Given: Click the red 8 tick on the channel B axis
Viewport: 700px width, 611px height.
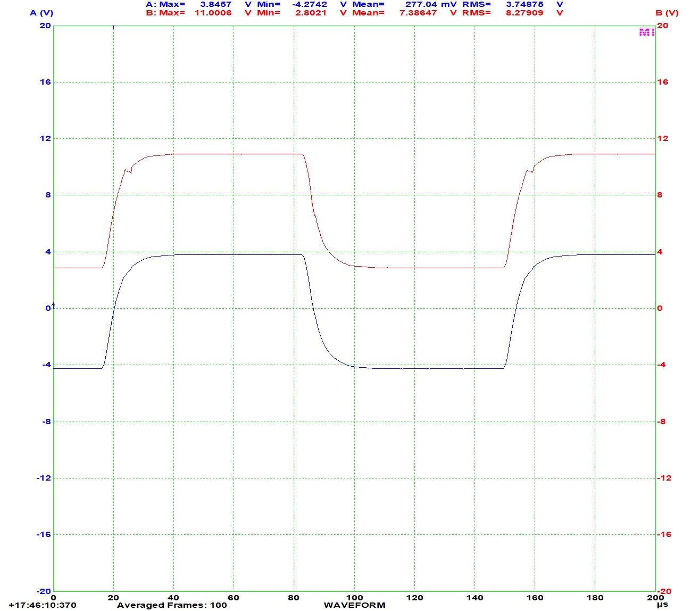Looking at the screenshot, I should 660,195.
